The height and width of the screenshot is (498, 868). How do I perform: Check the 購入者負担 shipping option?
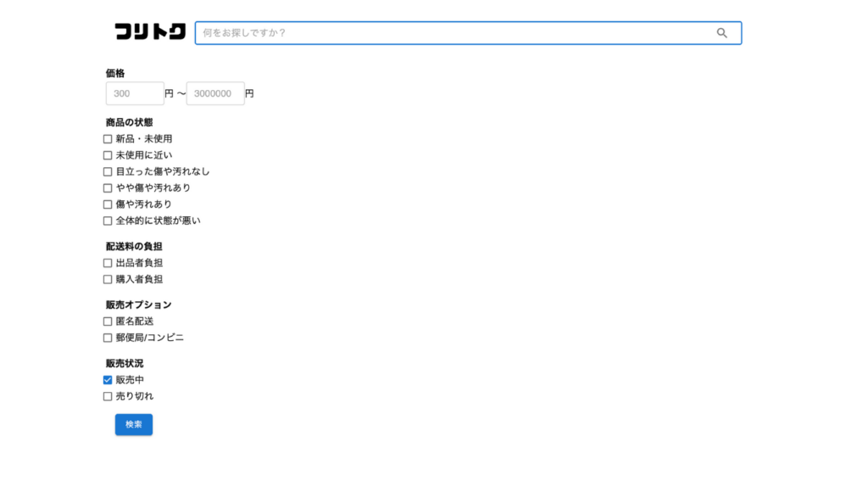108,280
